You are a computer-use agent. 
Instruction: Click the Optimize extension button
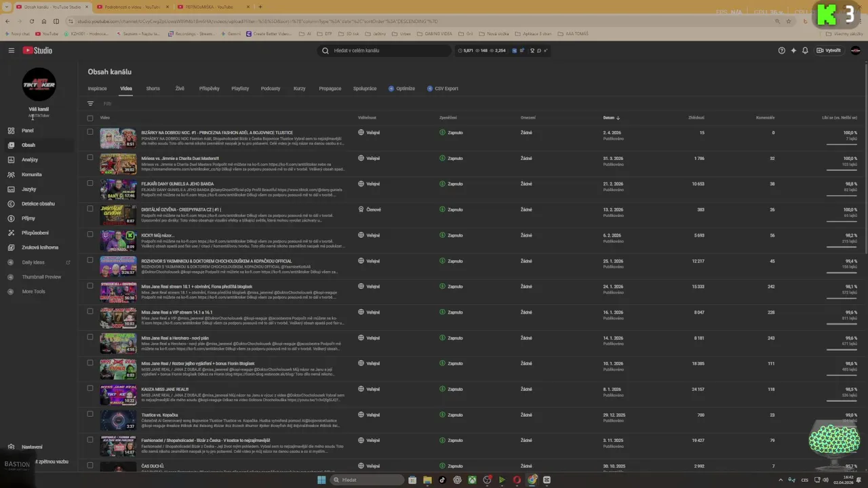pos(401,88)
